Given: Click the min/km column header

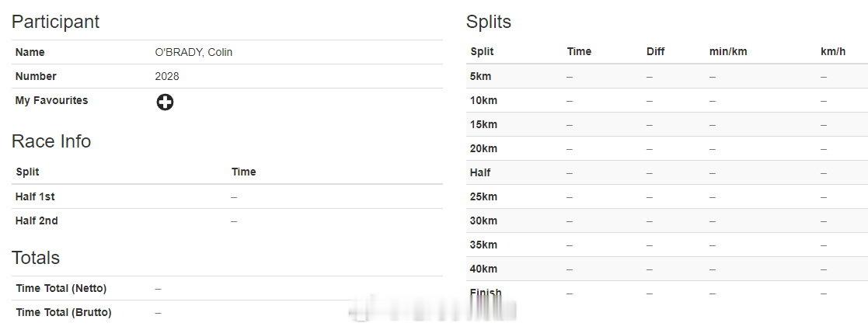Looking at the screenshot, I should [x=728, y=52].
